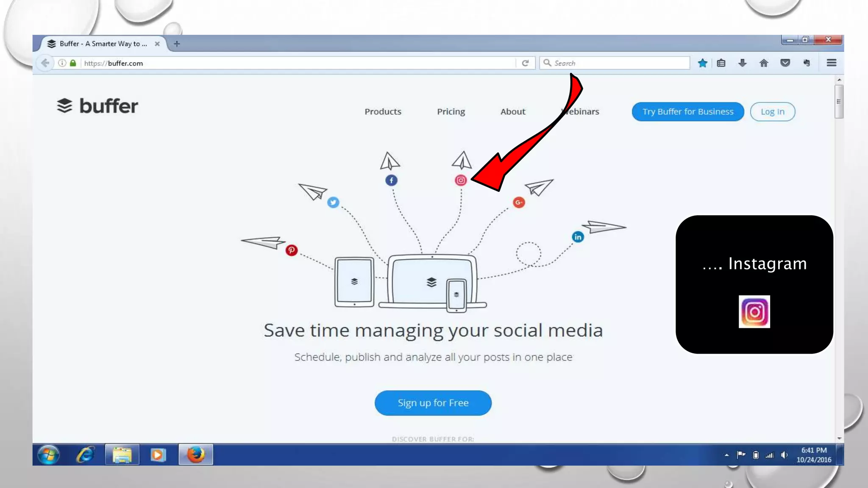Open the Firefox downloads arrow

pyautogui.click(x=742, y=63)
